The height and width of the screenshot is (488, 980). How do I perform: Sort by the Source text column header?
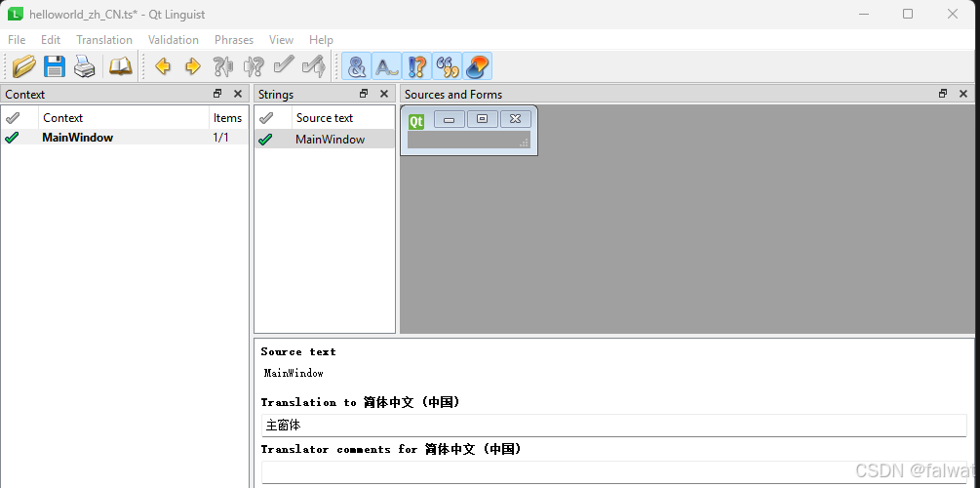[x=343, y=118]
